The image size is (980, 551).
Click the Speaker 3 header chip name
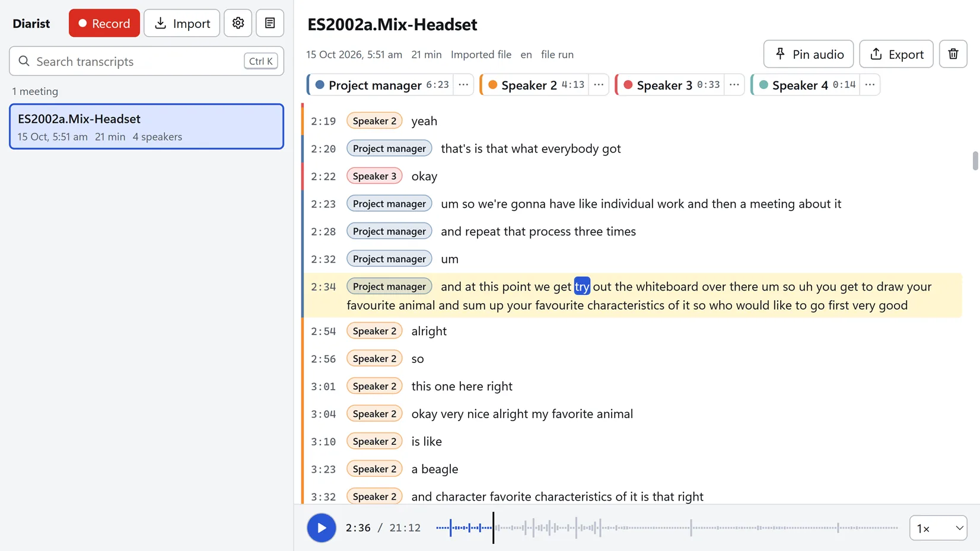(664, 85)
